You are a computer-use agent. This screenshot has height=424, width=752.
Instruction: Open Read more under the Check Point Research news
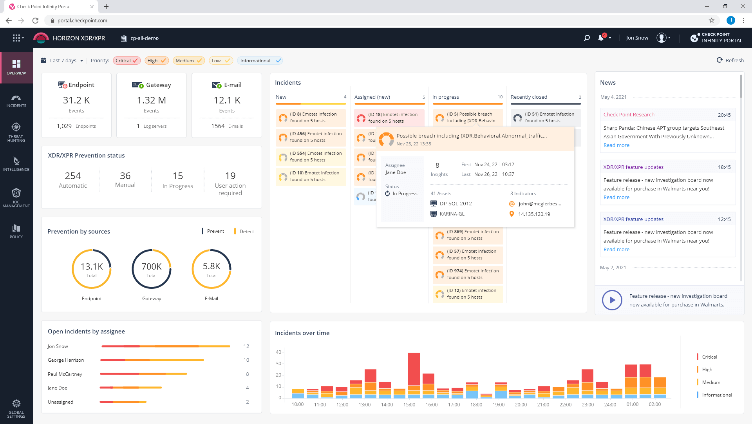point(616,145)
